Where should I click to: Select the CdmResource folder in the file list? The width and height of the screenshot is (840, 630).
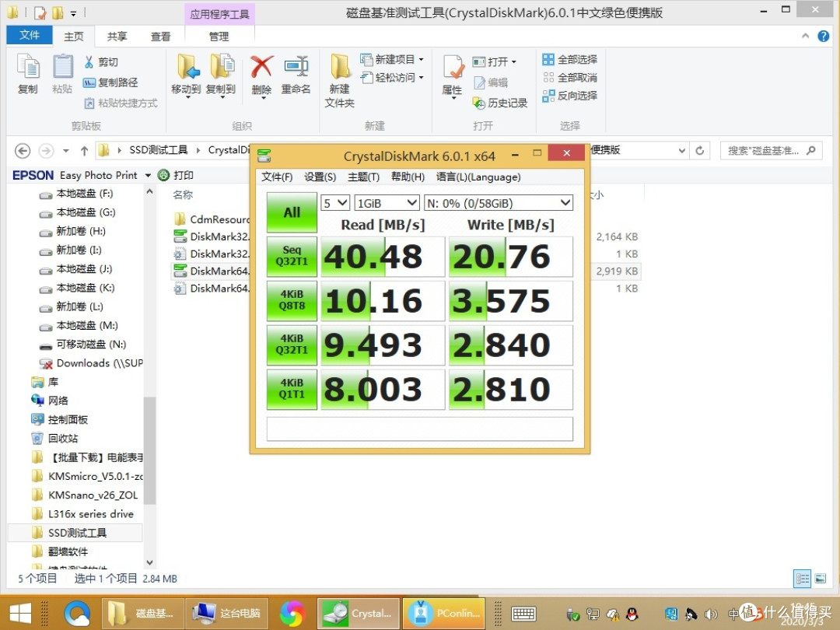tap(212, 219)
